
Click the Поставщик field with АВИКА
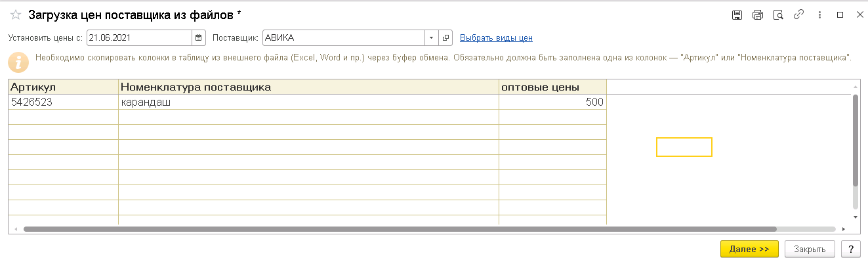click(x=344, y=37)
